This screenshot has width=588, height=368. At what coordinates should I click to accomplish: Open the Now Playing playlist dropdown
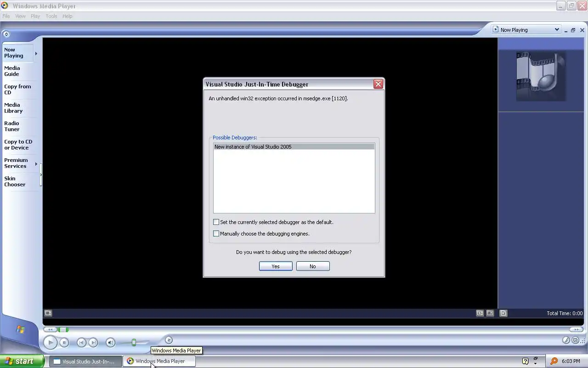pyautogui.click(x=526, y=30)
